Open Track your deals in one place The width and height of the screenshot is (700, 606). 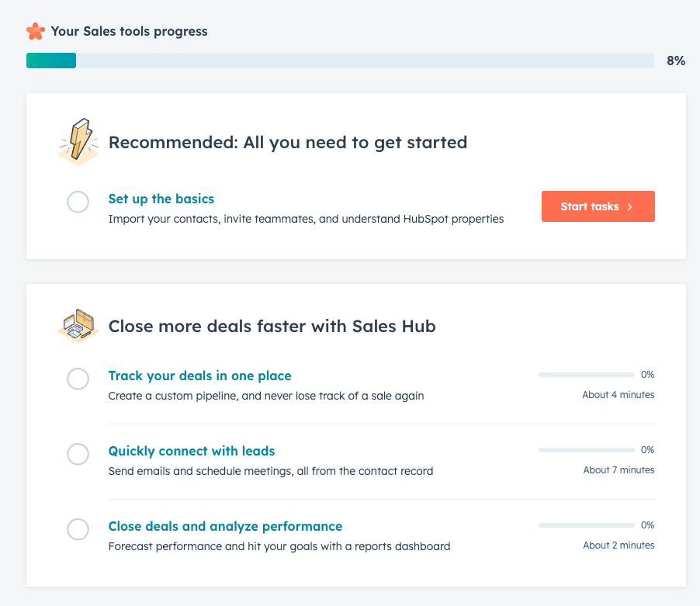pyautogui.click(x=200, y=376)
